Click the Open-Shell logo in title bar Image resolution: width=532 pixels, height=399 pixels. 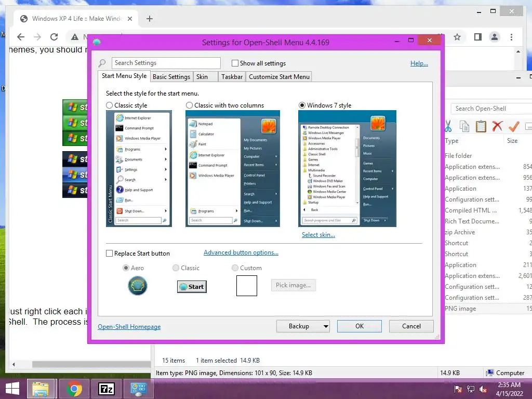pyautogui.click(x=97, y=43)
